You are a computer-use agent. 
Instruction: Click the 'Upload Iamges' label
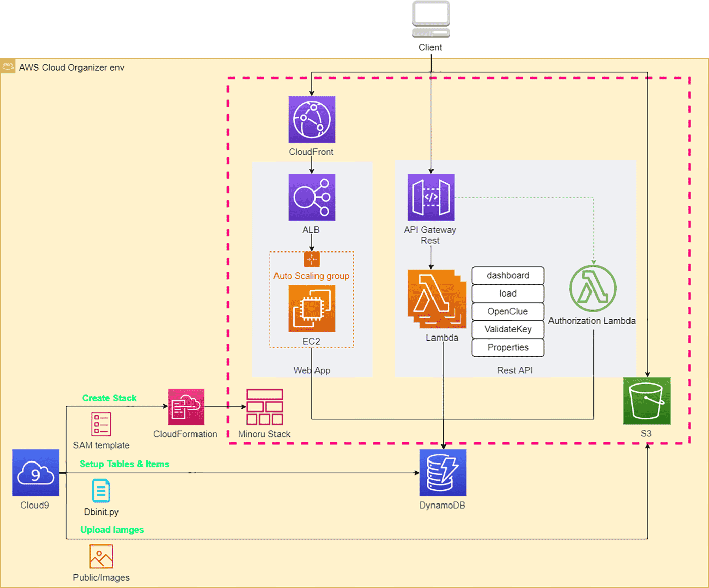coord(112,530)
